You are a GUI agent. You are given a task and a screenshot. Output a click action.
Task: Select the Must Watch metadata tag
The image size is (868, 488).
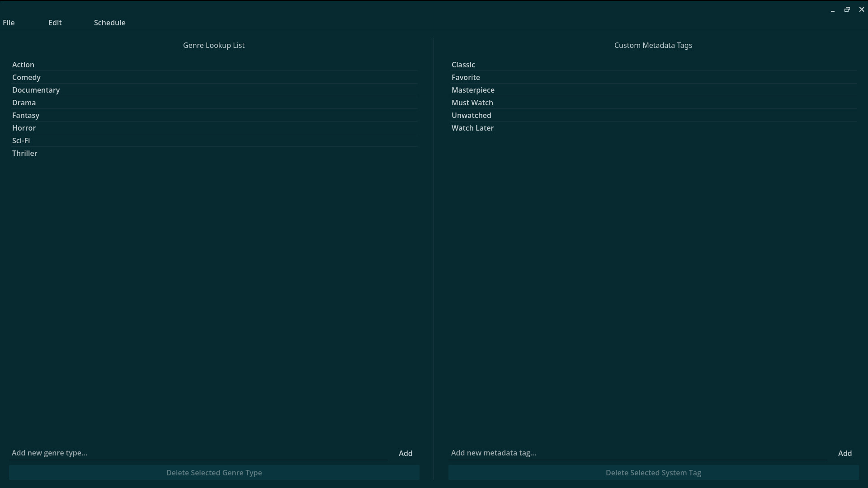coord(653,103)
